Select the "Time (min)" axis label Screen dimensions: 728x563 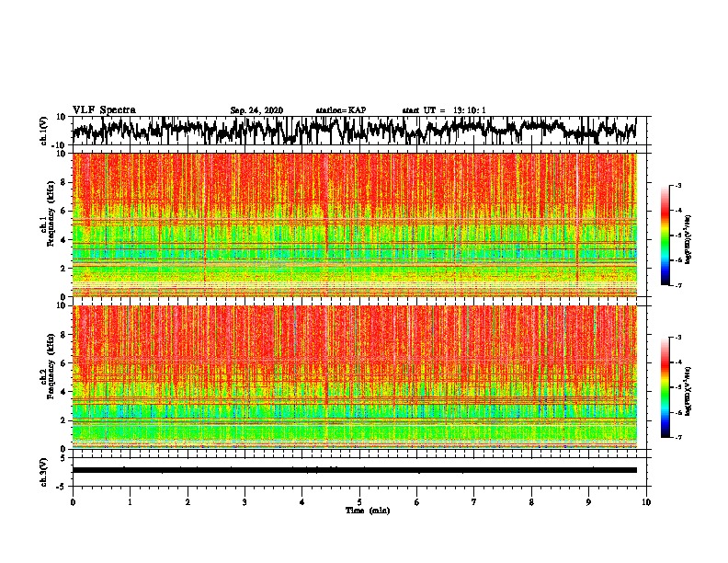tap(368, 511)
